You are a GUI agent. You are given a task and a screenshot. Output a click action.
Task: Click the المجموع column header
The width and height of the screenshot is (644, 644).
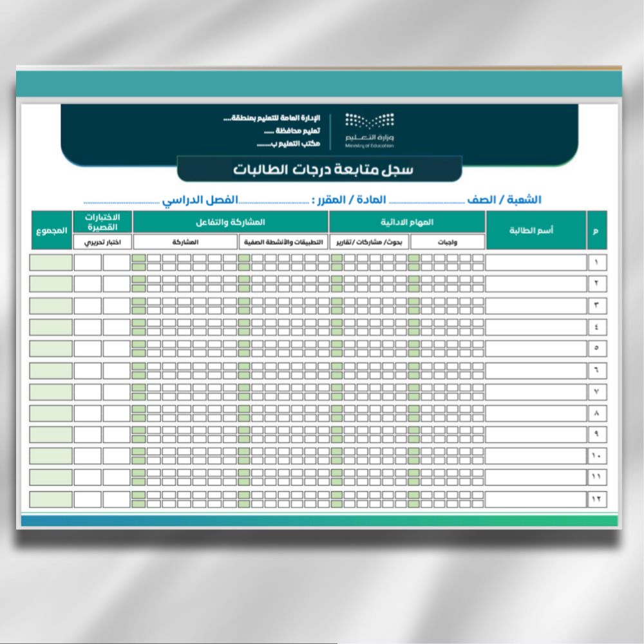click(x=52, y=230)
